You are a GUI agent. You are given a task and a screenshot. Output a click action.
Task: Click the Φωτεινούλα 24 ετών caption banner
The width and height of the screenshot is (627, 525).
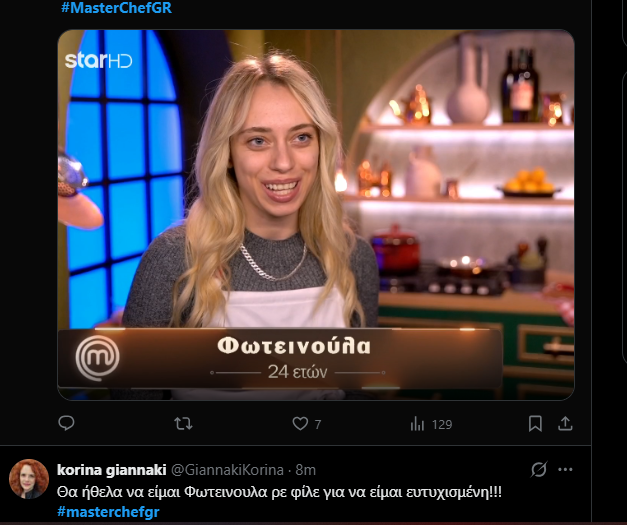coord(280,358)
